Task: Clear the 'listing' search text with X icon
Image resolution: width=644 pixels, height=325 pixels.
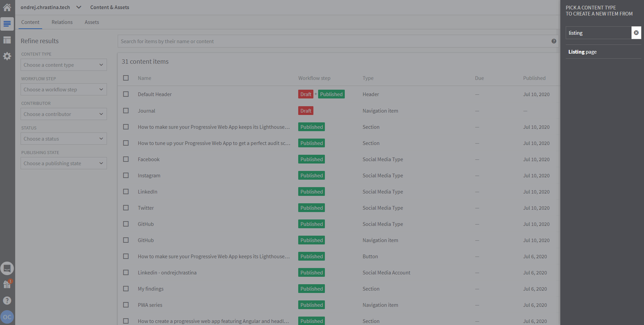Action: pyautogui.click(x=636, y=33)
